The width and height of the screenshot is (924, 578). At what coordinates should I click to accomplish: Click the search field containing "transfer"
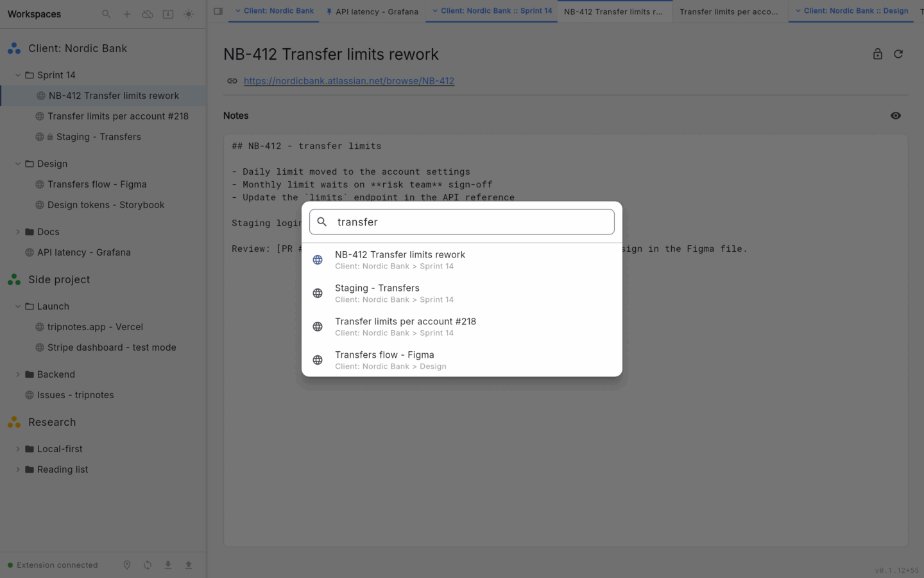pyautogui.click(x=462, y=222)
